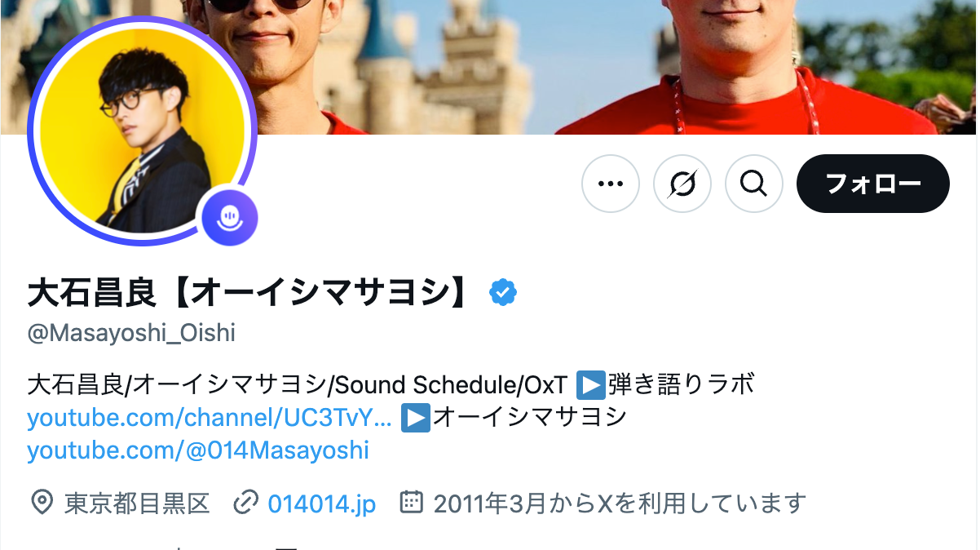Visit the youtube.com/@014Masayoshi link
The width and height of the screenshot is (980, 550).
(198, 450)
